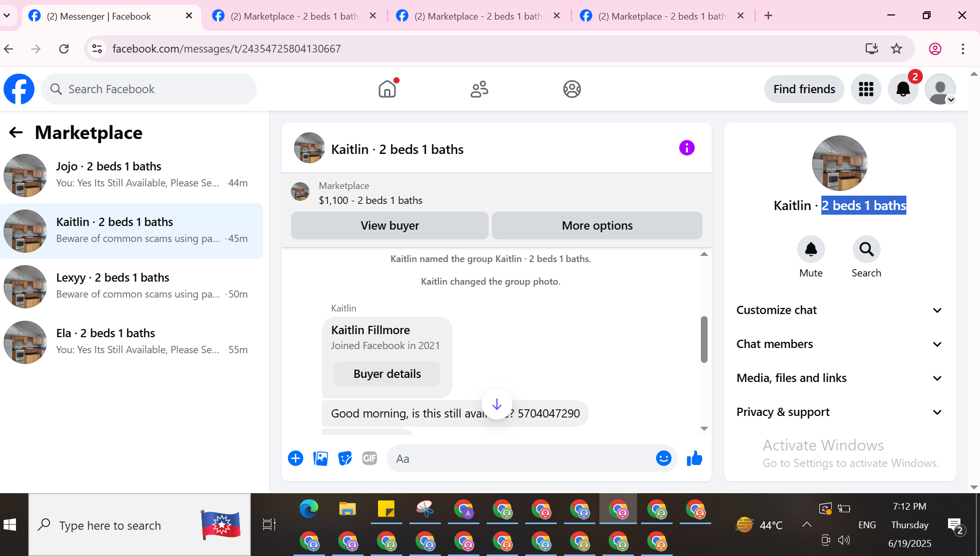Open the Lexyy conversation
980x556 pixels.
coord(132,287)
